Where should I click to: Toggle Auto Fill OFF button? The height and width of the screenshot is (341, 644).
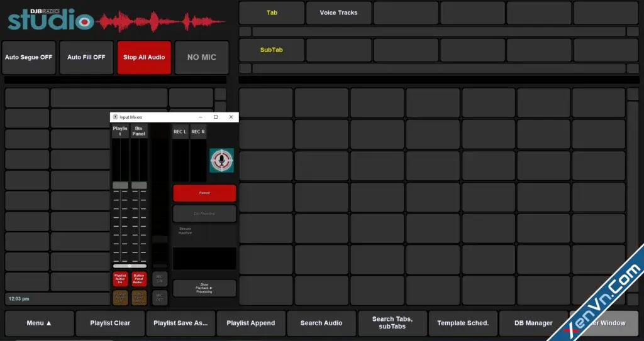tap(86, 57)
